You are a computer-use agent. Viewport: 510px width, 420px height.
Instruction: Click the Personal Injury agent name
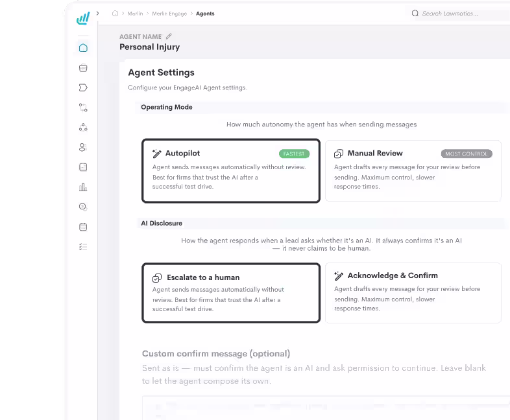(150, 47)
